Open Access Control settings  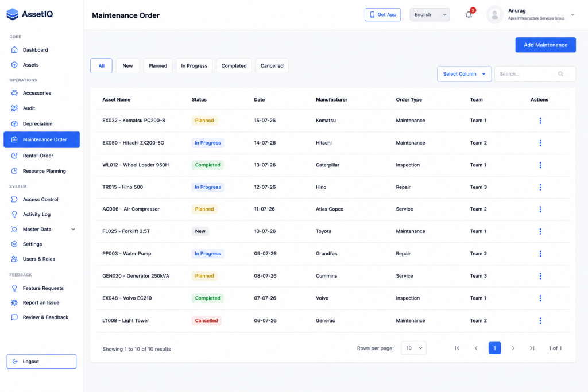[x=41, y=199]
